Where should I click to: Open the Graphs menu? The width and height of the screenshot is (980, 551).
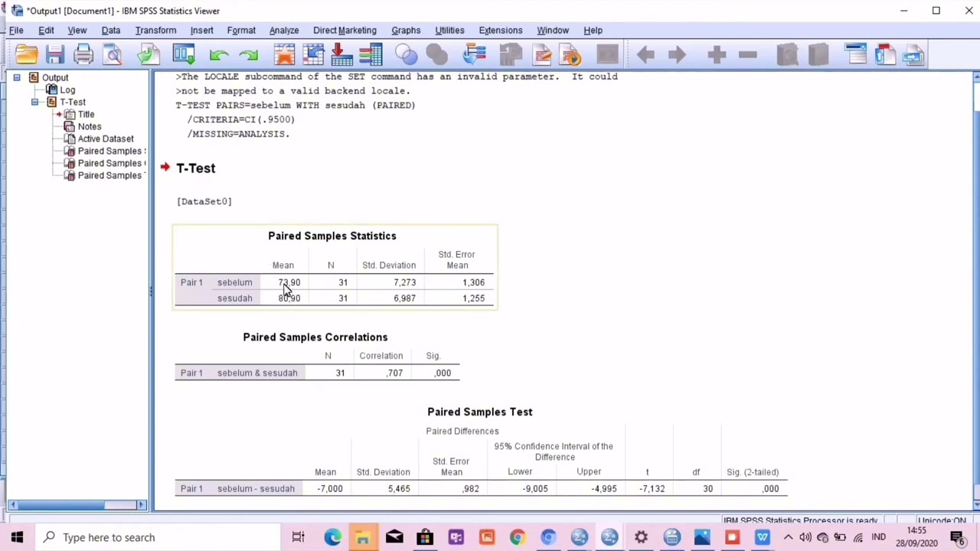(x=406, y=30)
